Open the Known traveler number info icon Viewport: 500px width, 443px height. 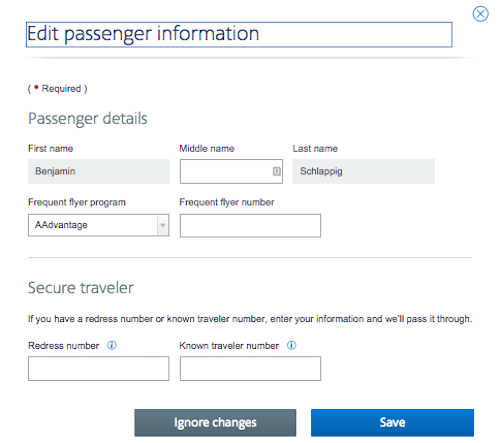[x=291, y=346]
